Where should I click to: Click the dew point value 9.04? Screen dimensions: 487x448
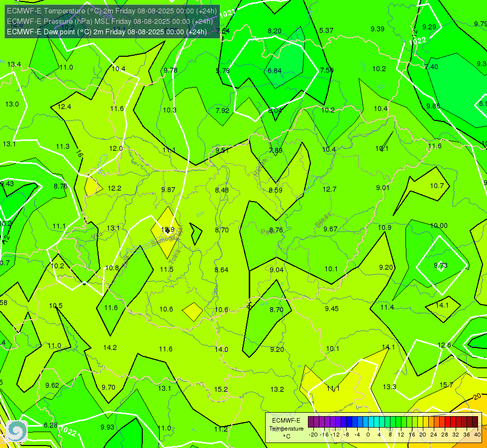pos(277,270)
